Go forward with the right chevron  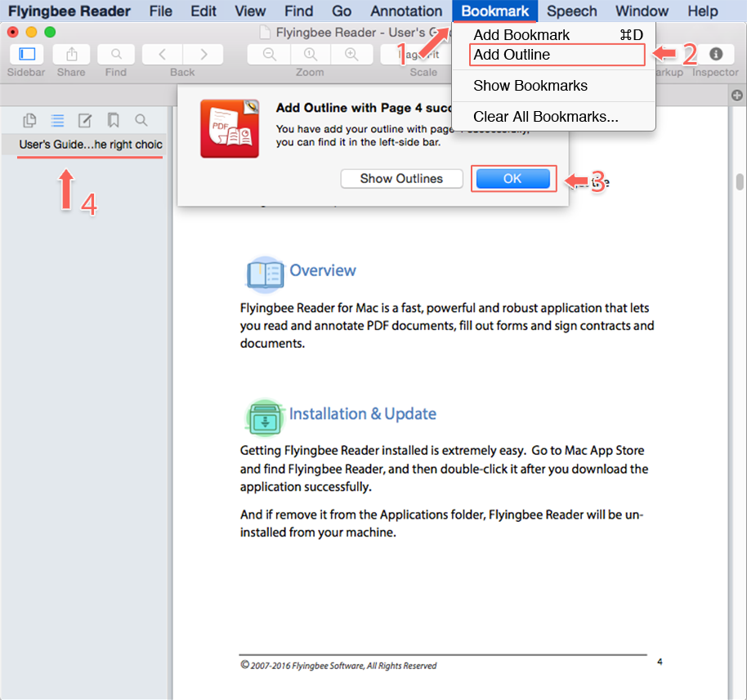(x=204, y=54)
